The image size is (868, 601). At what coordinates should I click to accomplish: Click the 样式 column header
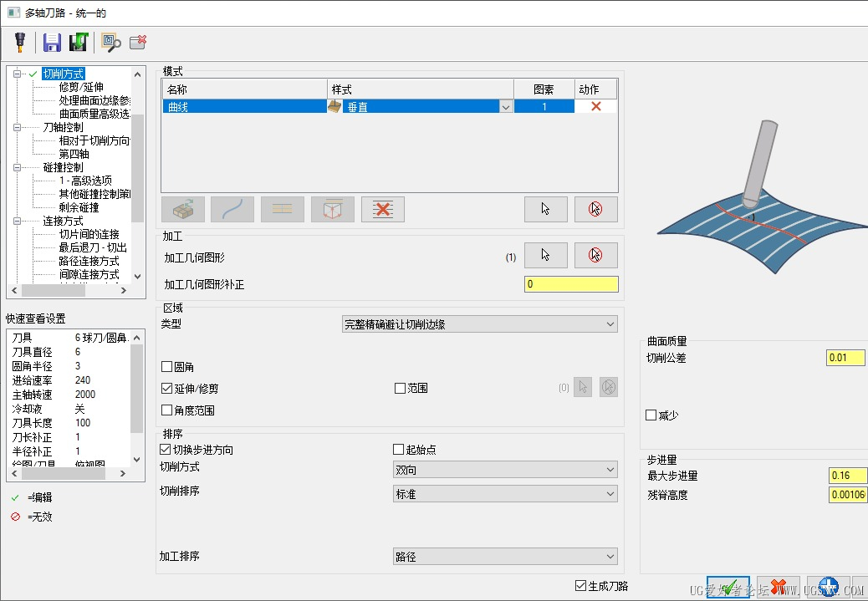point(421,89)
